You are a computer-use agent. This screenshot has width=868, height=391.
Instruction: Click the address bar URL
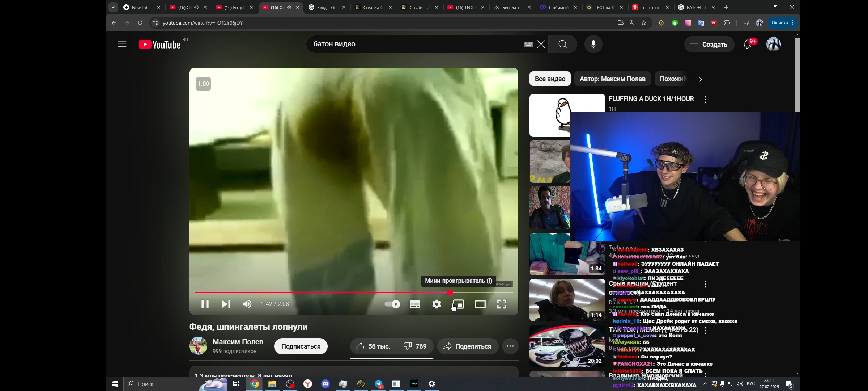tap(203, 23)
